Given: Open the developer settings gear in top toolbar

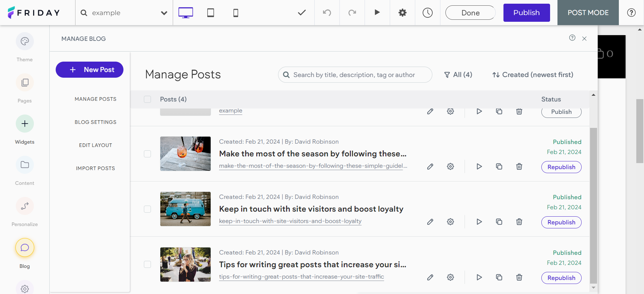Looking at the screenshot, I should (402, 13).
